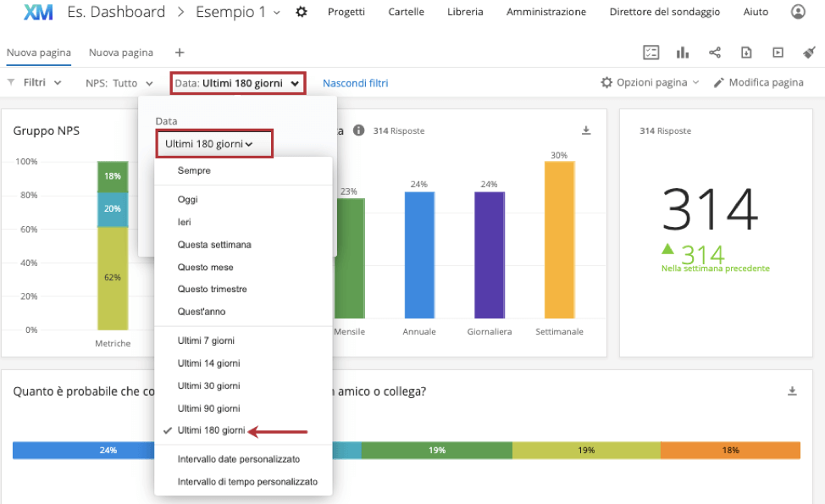Click the paintbrush theme icon

coord(809,53)
